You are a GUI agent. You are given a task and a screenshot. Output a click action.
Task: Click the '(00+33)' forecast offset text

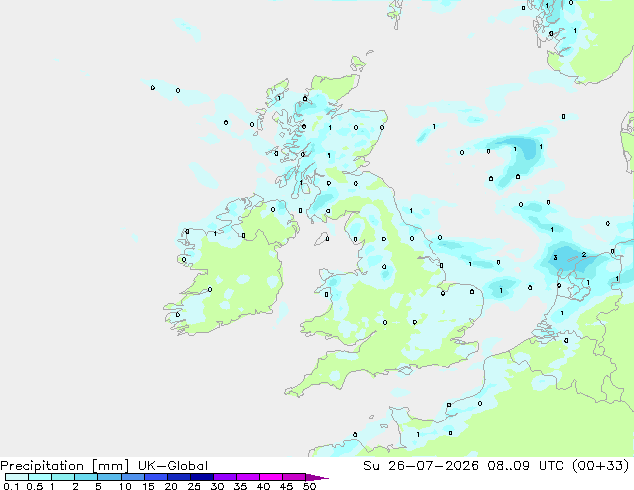(x=600, y=466)
